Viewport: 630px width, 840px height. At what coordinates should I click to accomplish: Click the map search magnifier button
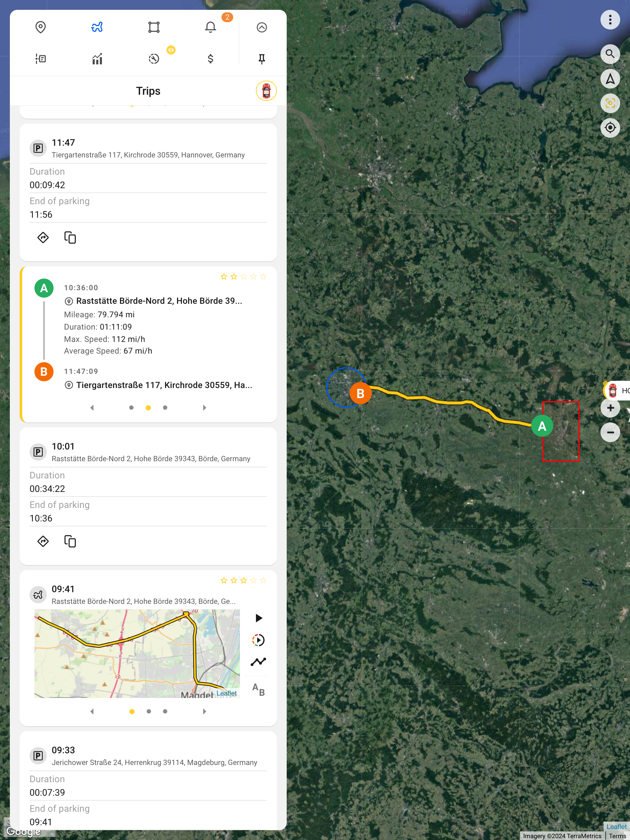tap(610, 54)
